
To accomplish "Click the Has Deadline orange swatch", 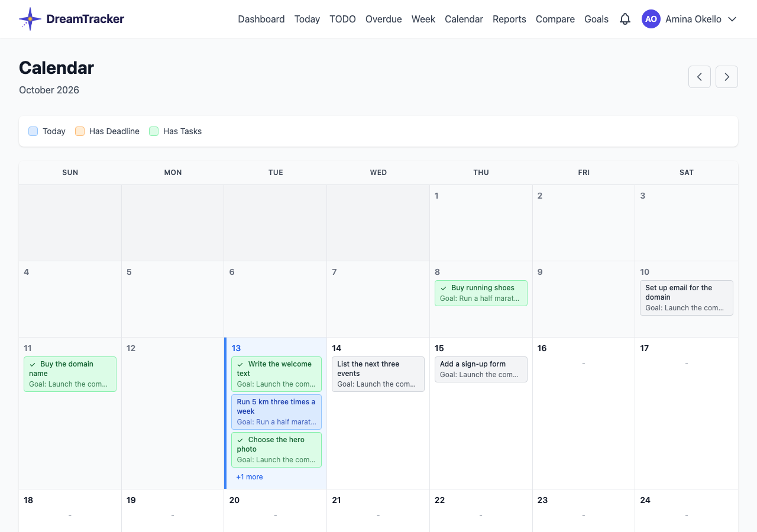I will click(80, 131).
